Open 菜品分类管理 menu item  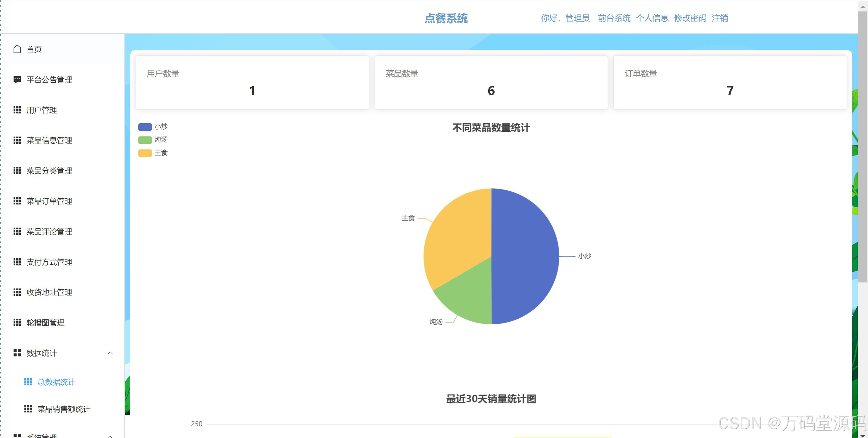pos(49,171)
